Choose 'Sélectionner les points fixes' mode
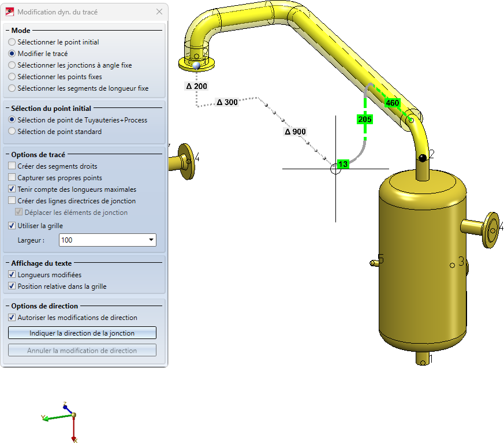 pyautogui.click(x=12, y=77)
